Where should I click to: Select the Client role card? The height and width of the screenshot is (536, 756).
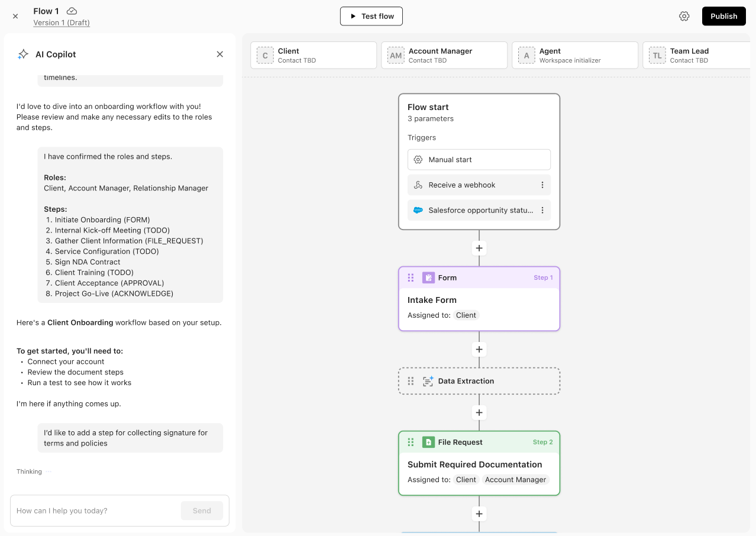click(x=314, y=55)
